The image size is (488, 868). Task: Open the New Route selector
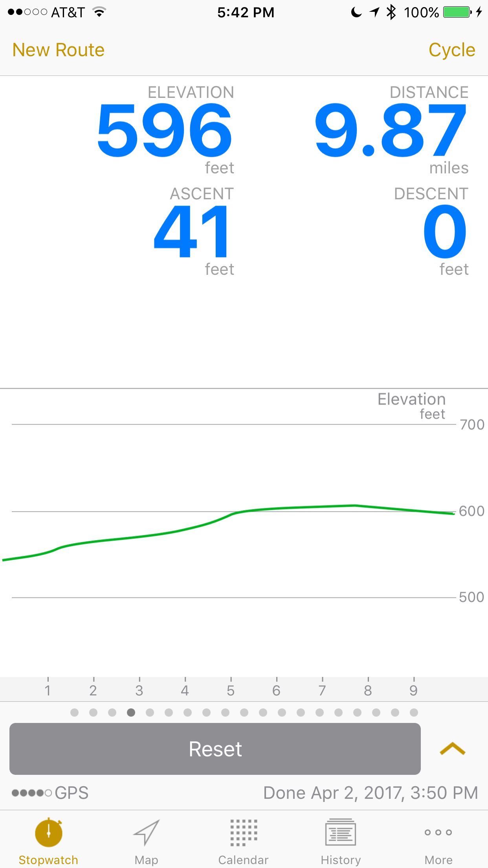[x=59, y=50]
